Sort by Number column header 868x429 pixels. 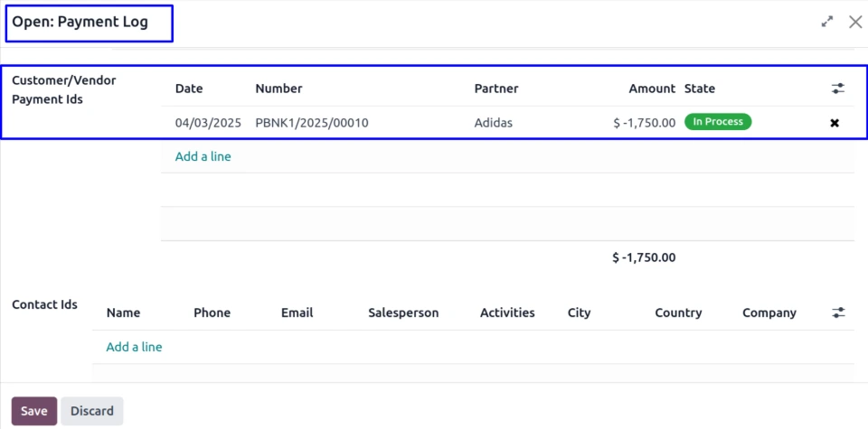click(x=278, y=89)
